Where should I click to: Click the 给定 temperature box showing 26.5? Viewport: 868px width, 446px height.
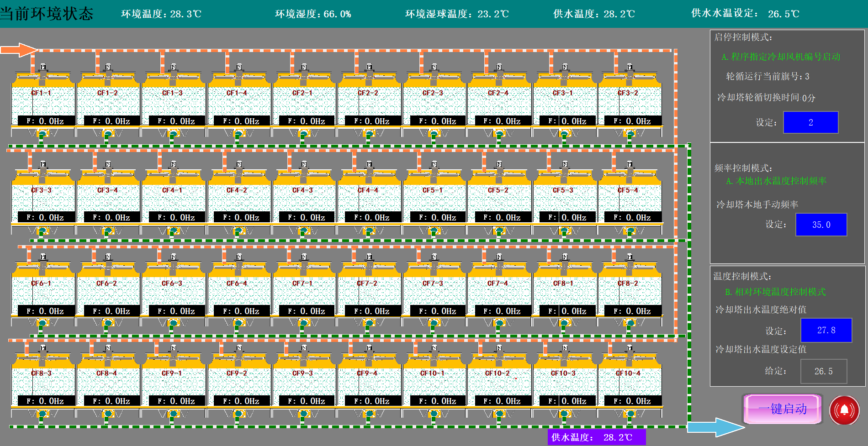coord(823,371)
